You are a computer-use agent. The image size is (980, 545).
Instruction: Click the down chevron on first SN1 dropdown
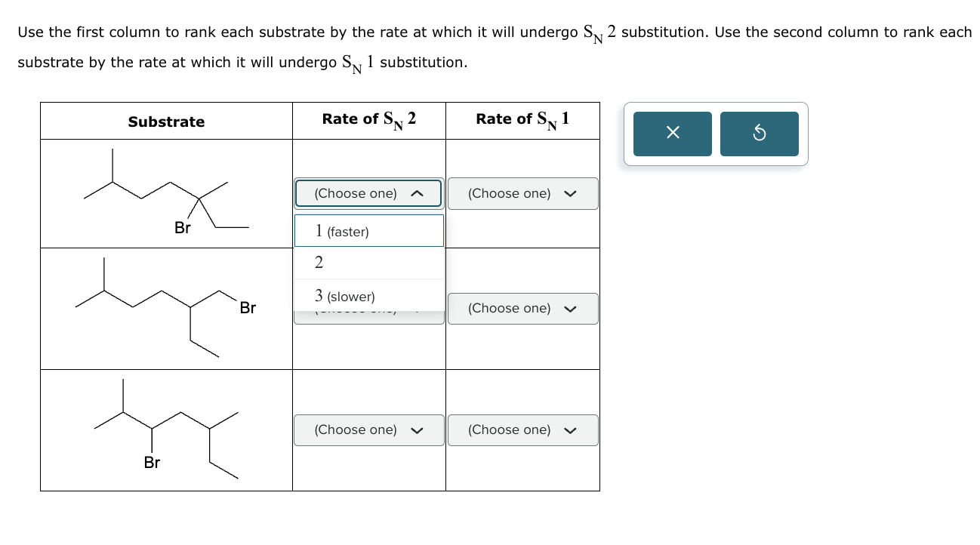[x=572, y=193]
